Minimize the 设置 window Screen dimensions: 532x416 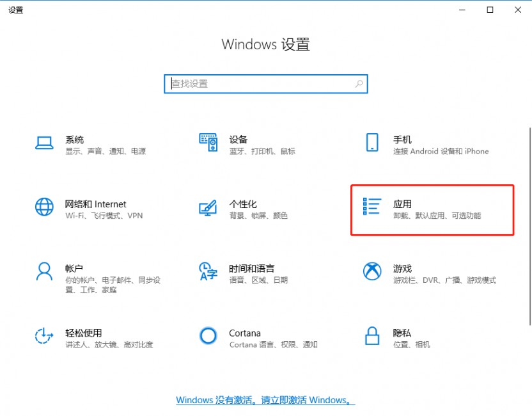click(x=462, y=10)
